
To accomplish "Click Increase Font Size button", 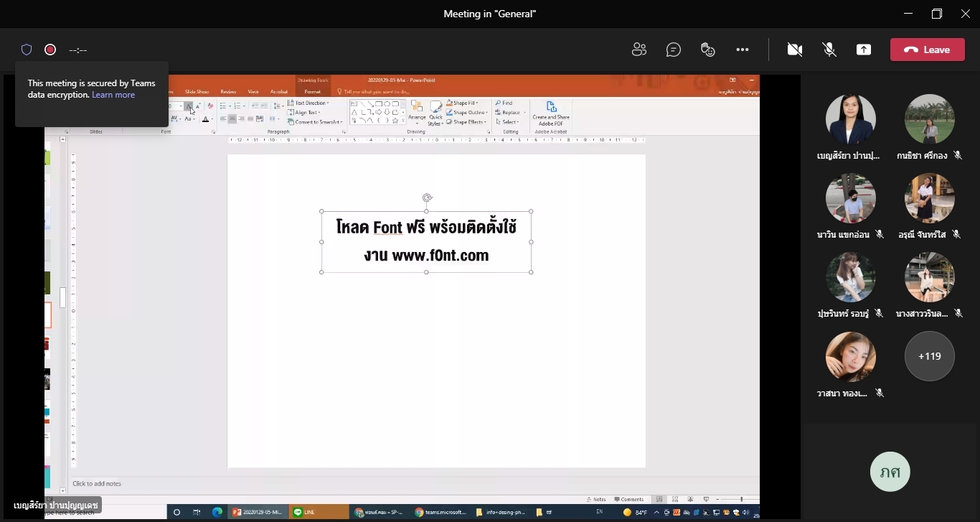I will click(189, 106).
